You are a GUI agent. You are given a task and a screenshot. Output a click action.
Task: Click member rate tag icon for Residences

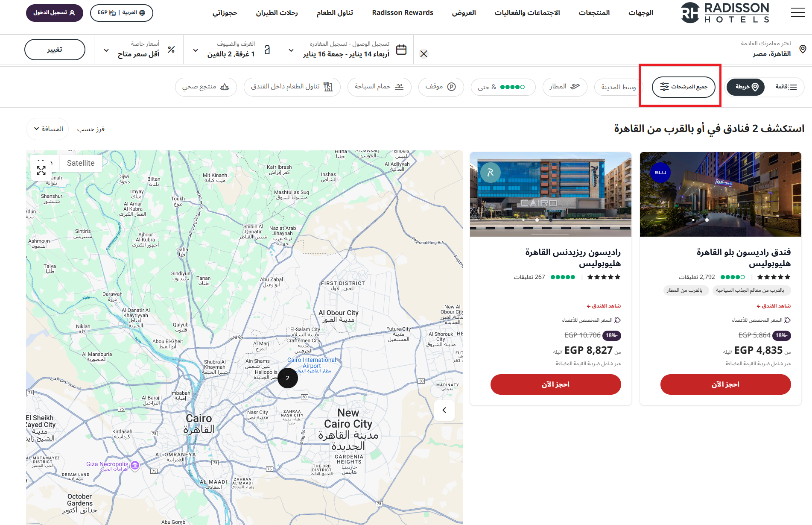[x=617, y=320]
